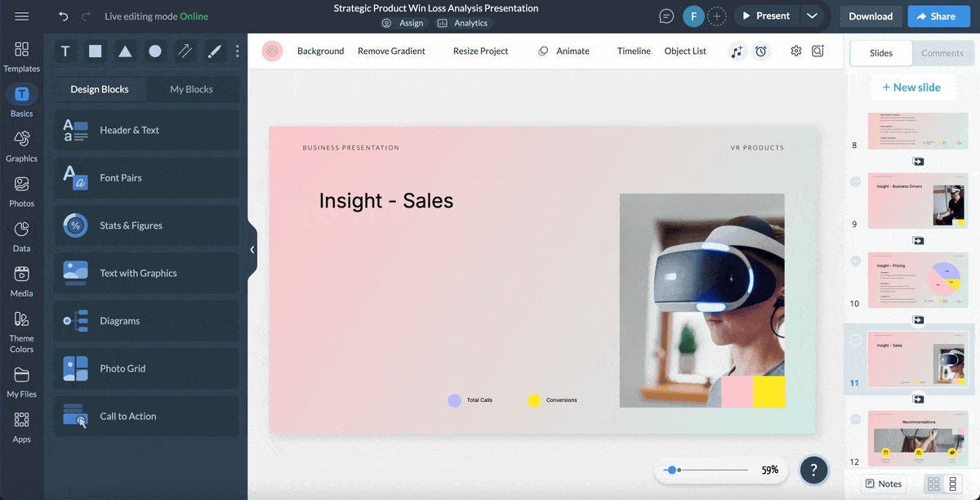The image size is (980, 500).
Task: Open the add music icon
Action: pyautogui.click(x=737, y=51)
